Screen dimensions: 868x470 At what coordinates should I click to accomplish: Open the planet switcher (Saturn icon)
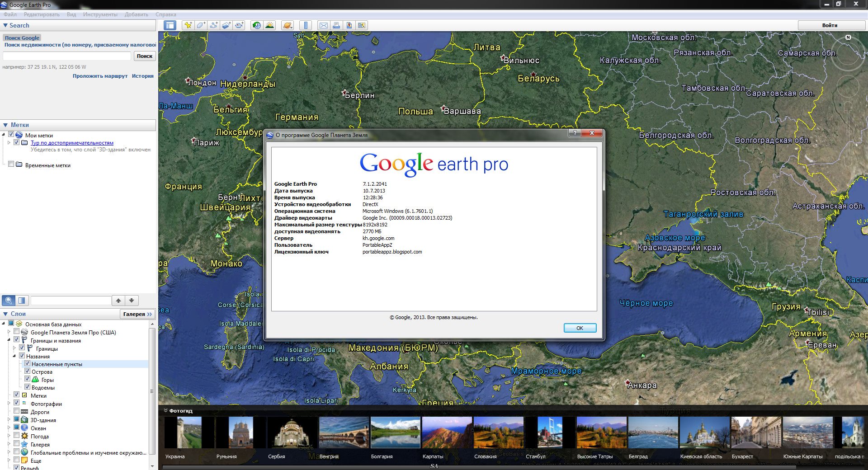coord(288,25)
